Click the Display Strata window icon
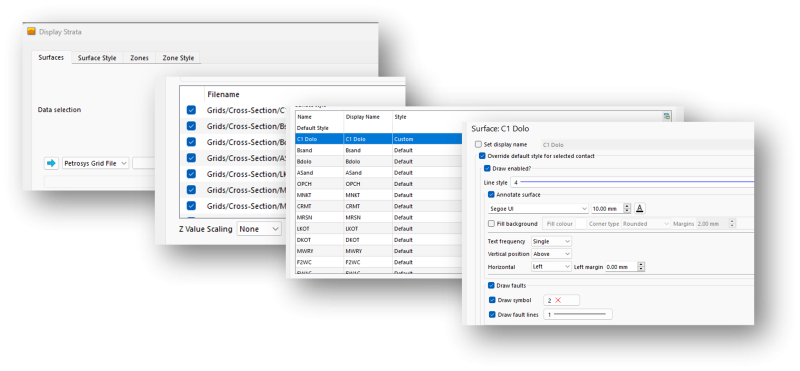The image size is (800, 371). [x=32, y=32]
